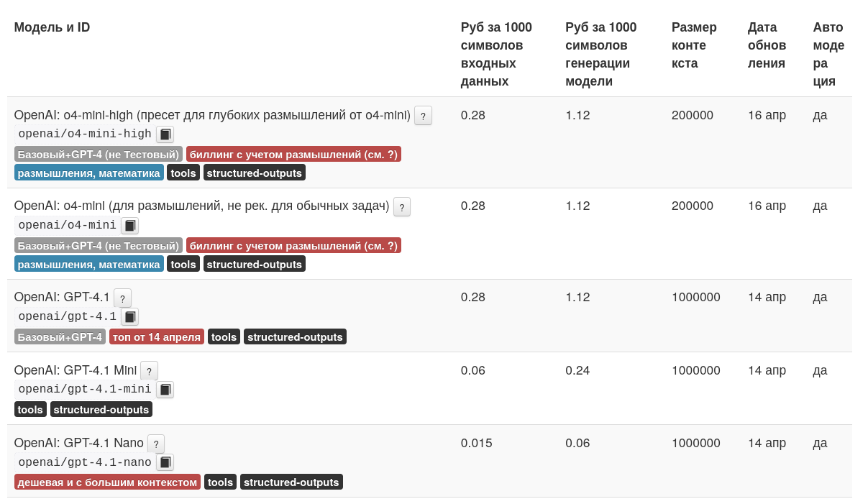This screenshot has height=504, width=868.
Task: Show help for GPT-4.1 Mini
Action: pyautogui.click(x=149, y=371)
